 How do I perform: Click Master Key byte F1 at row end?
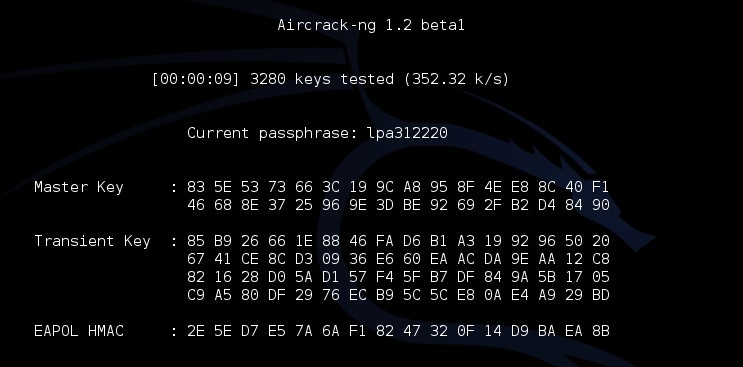pyautogui.click(x=600, y=187)
